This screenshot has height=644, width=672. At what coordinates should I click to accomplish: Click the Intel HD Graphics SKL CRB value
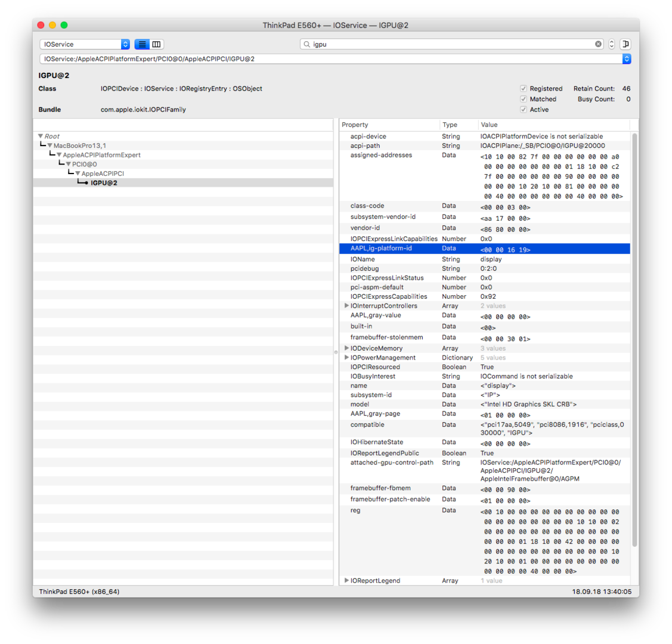pyautogui.click(x=528, y=404)
